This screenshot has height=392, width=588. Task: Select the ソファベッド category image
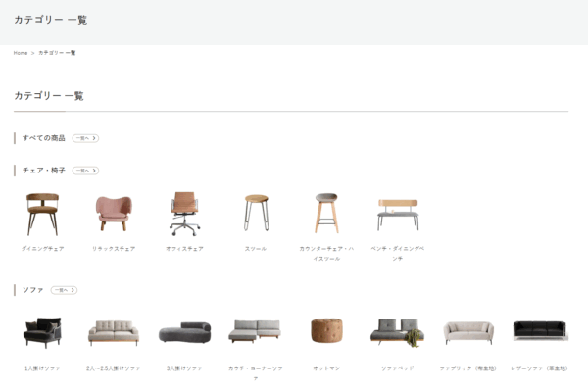click(x=398, y=333)
